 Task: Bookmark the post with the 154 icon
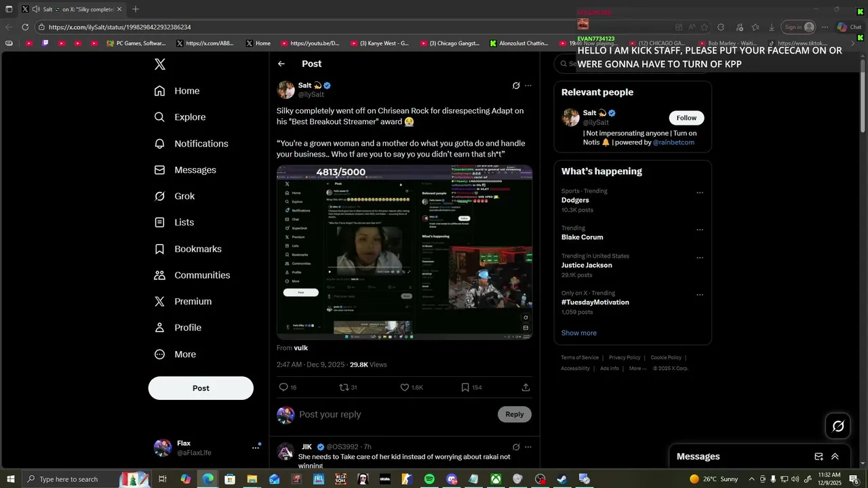(465, 388)
